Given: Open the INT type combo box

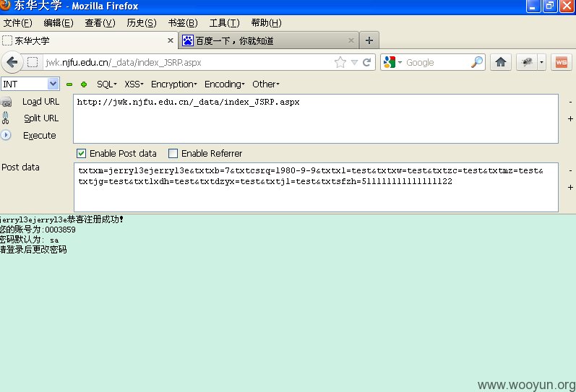Looking at the screenshot, I should [x=30, y=84].
